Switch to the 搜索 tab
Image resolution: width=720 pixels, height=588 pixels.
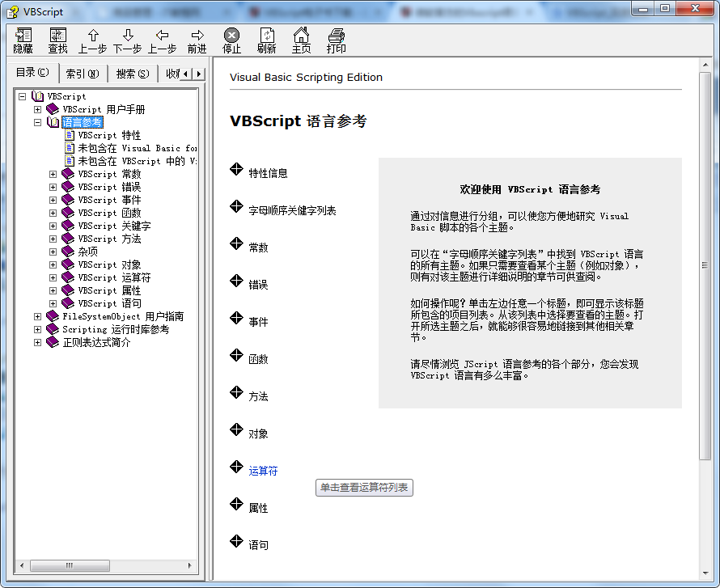132,73
